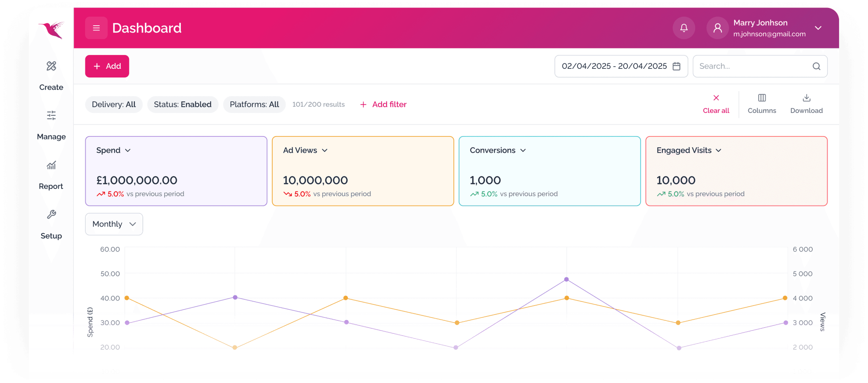Click the hamburger menu icon
This screenshot has width=868, height=383.
pyautogui.click(x=96, y=28)
